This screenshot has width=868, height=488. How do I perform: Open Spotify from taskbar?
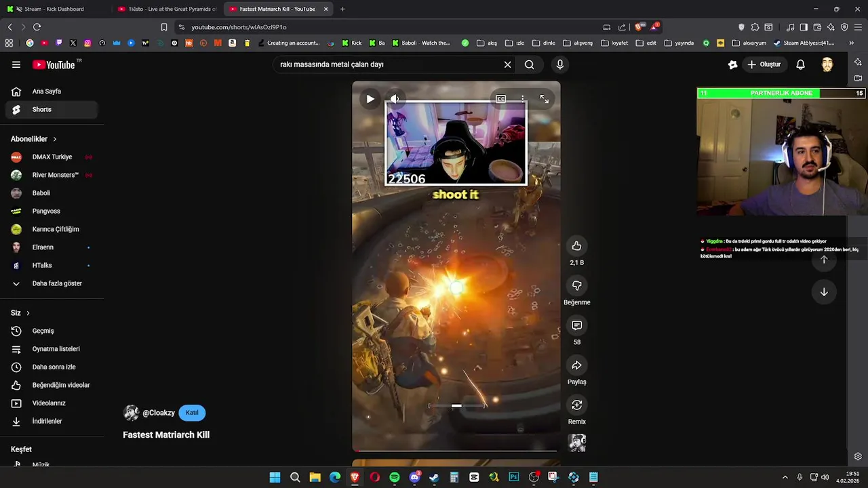395,477
